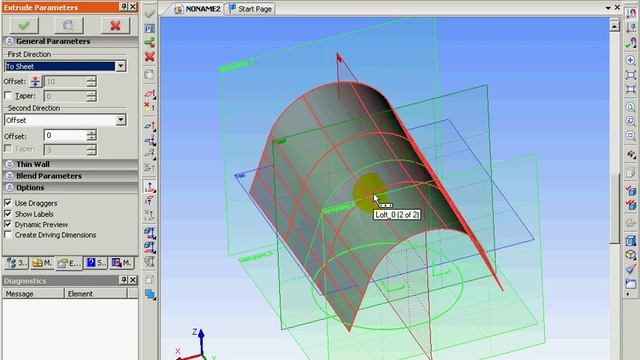The width and height of the screenshot is (640, 360).
Task: Select the highlighted direction-axis automenu icon
Action: [149, 187]
